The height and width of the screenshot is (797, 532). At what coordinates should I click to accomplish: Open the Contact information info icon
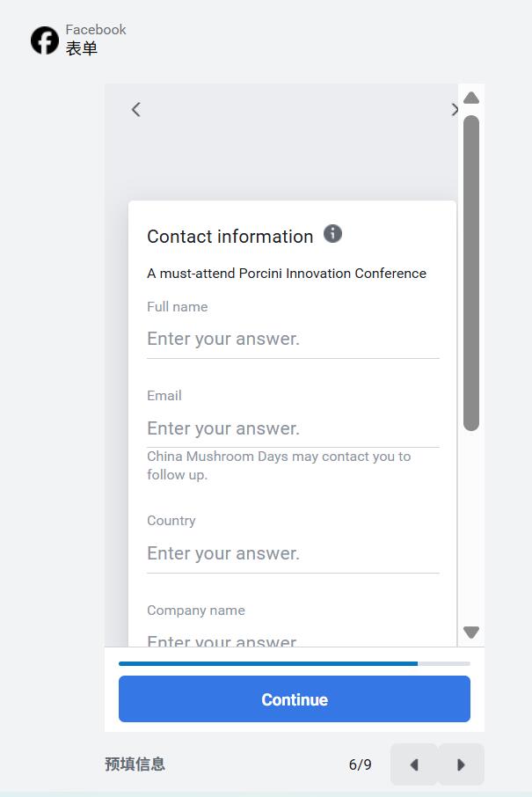coord(332,234)
